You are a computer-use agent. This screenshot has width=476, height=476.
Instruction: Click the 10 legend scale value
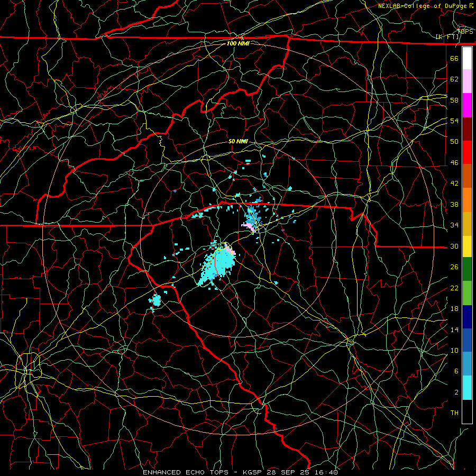pyautogui.click(x=454, y=350)
